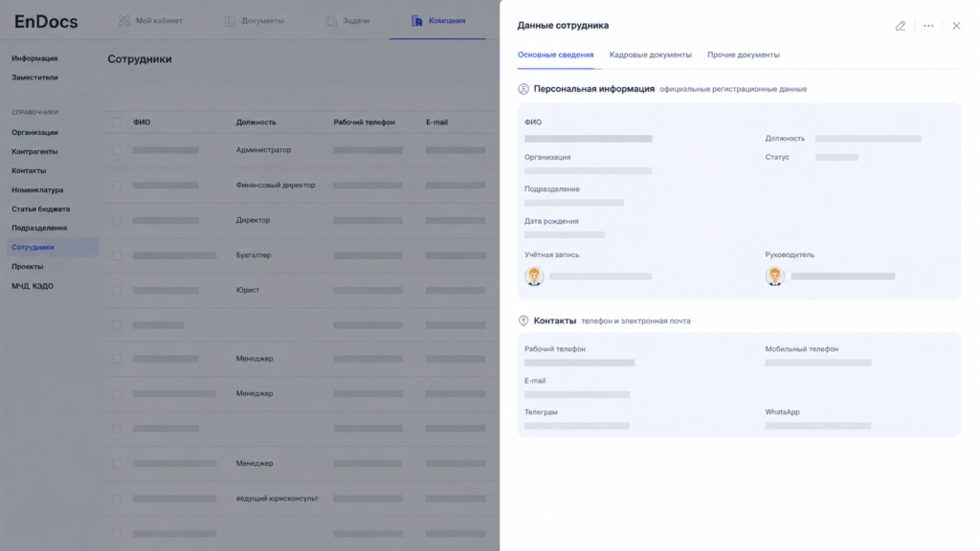Image resolution: width=980 pixels, height=551 pixels.
Task: Click the E-mail column header
Action: point(436,122)
